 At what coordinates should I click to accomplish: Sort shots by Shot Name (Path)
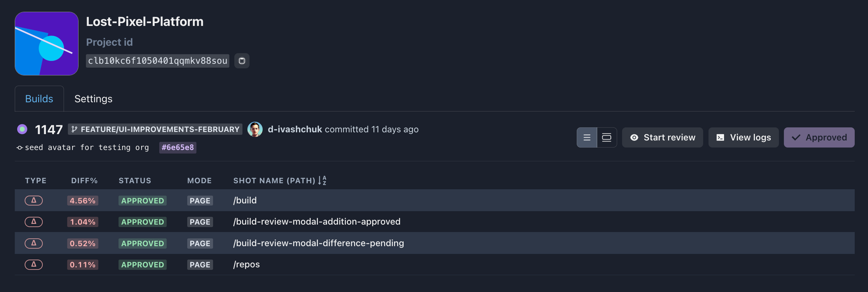[322, 181]
